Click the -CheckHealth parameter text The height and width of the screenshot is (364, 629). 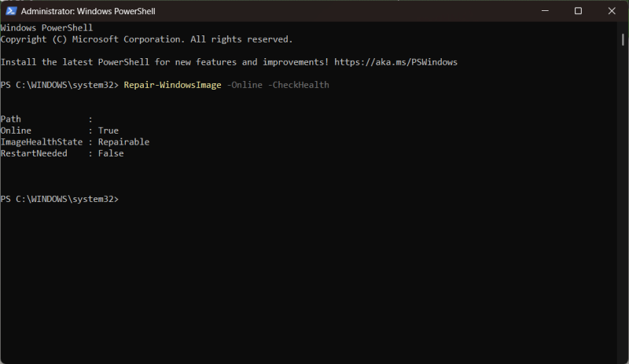coord(299,85)
